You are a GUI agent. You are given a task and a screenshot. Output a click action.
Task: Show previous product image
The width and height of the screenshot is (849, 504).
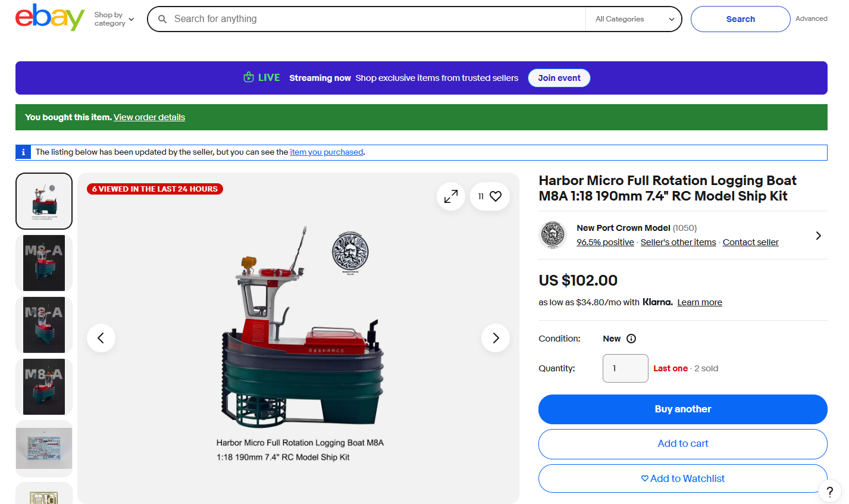101,338
